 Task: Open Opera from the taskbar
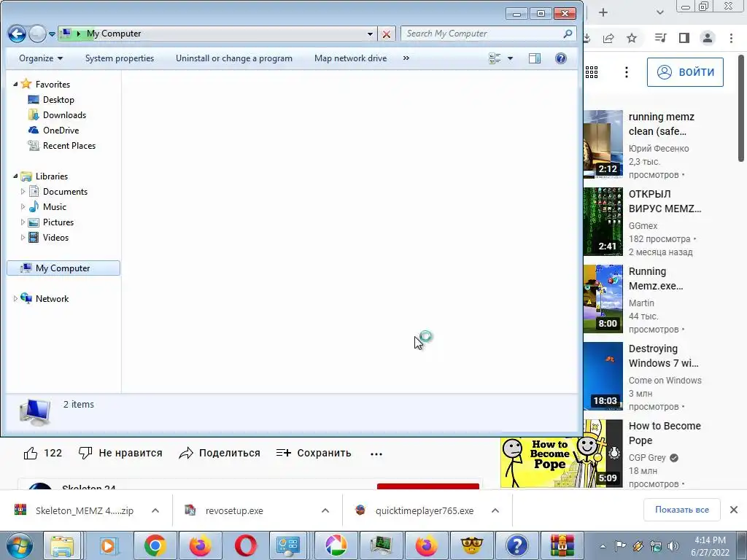(246, 545)
